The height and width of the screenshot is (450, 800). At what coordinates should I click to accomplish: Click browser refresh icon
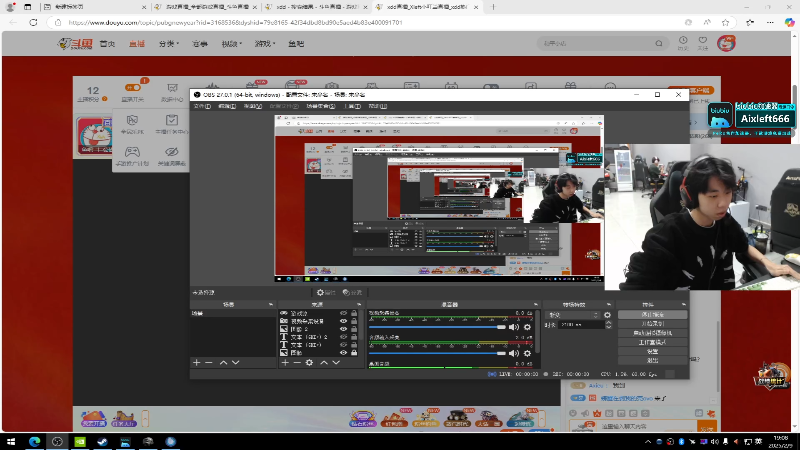pos(33,22)
